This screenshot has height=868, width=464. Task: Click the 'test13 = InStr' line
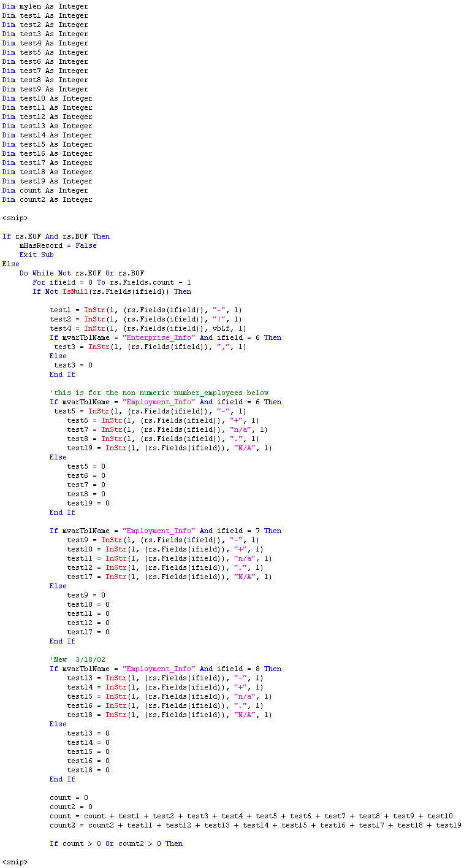coord(165,678)
